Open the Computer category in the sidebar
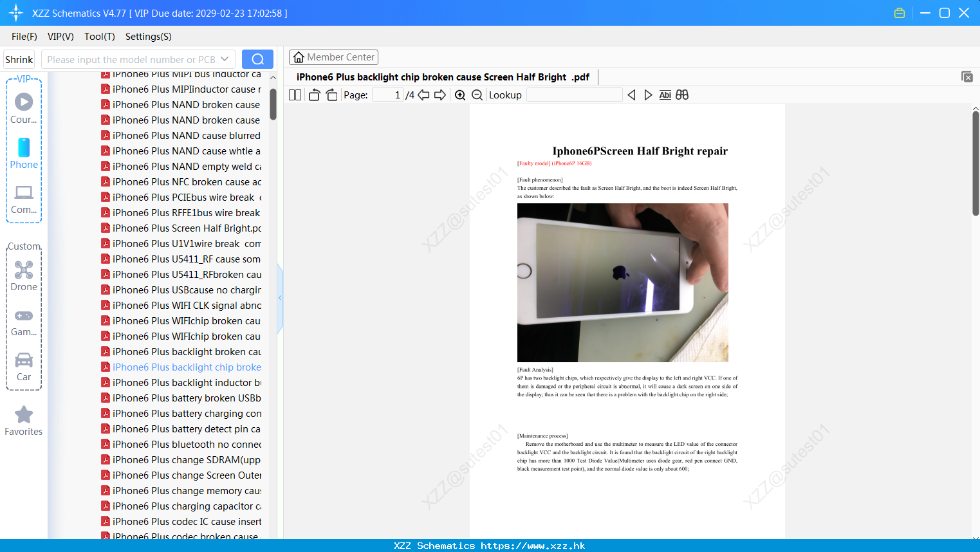 24,199
